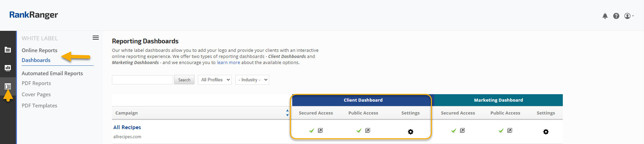Image resolution: width=644 pixels, height=144 pixels.
Task: Toggle Client Dashboard secured access checkmark
Action: point(312,130)
